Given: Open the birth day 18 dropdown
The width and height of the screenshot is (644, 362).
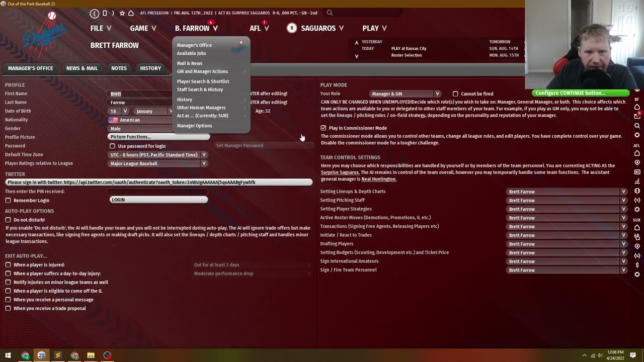Looking at the screenshot, I should 119,111.
